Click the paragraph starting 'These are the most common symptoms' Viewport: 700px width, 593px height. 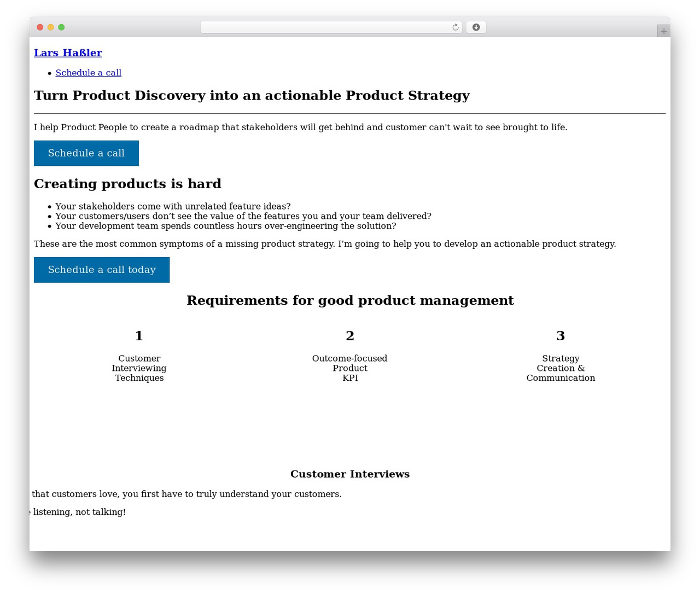click(325, 244)
